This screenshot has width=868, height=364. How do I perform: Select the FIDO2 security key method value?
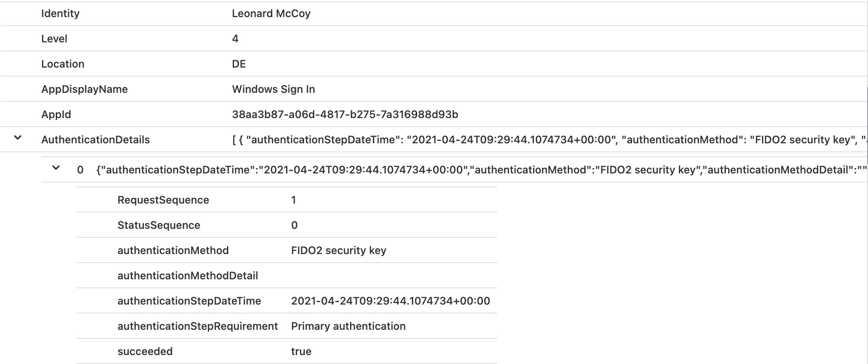point(339,250)
